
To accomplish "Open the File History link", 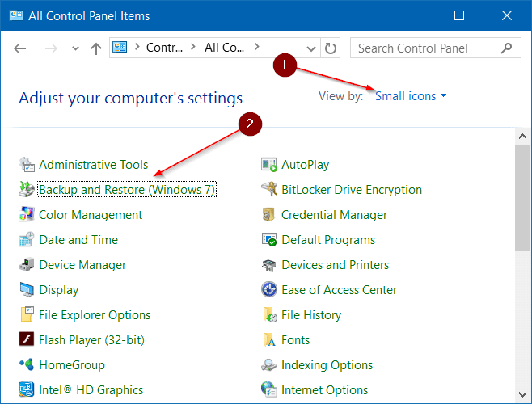I will pos(311,315).
